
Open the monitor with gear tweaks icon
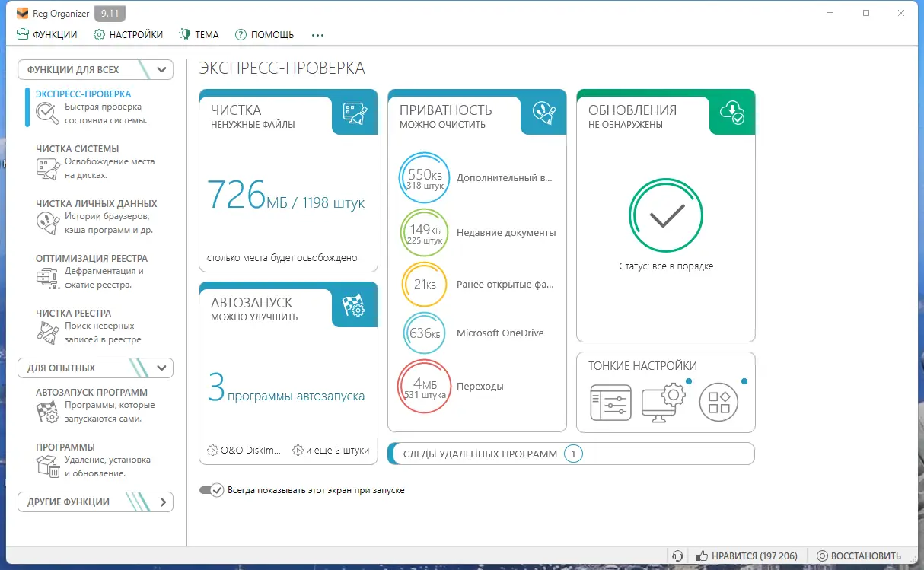(x=664, y=401)
